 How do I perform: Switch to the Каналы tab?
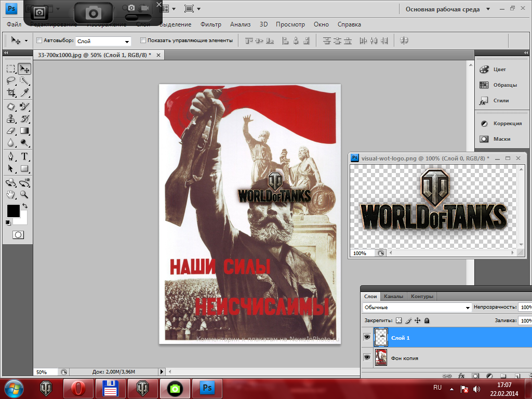coord(394,296)
